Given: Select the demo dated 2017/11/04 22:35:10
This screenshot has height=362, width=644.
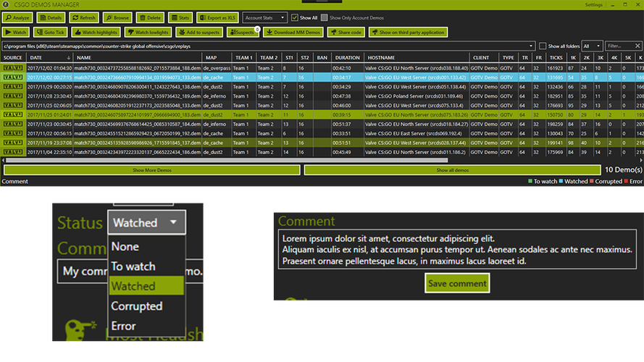Looking at the screenshot, I should (322, 152).
